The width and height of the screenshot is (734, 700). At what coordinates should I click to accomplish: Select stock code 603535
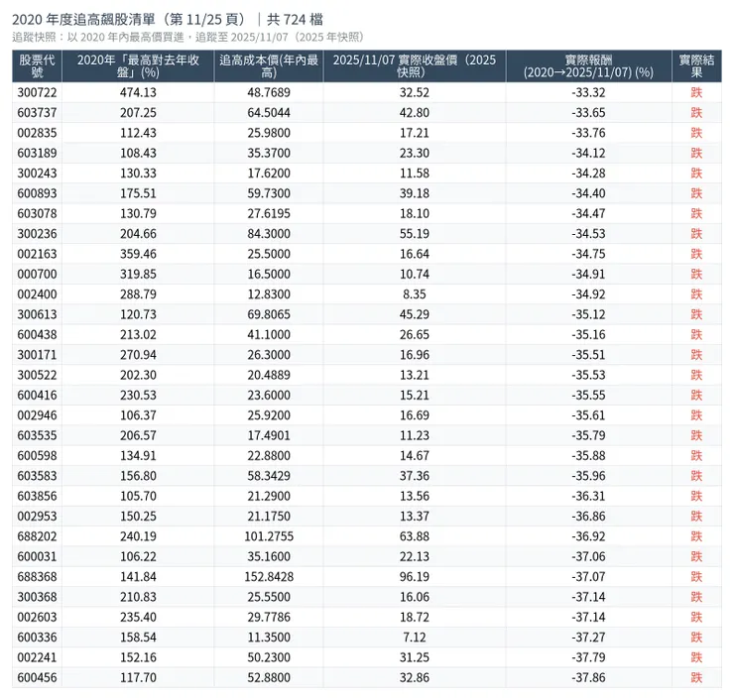37,435
